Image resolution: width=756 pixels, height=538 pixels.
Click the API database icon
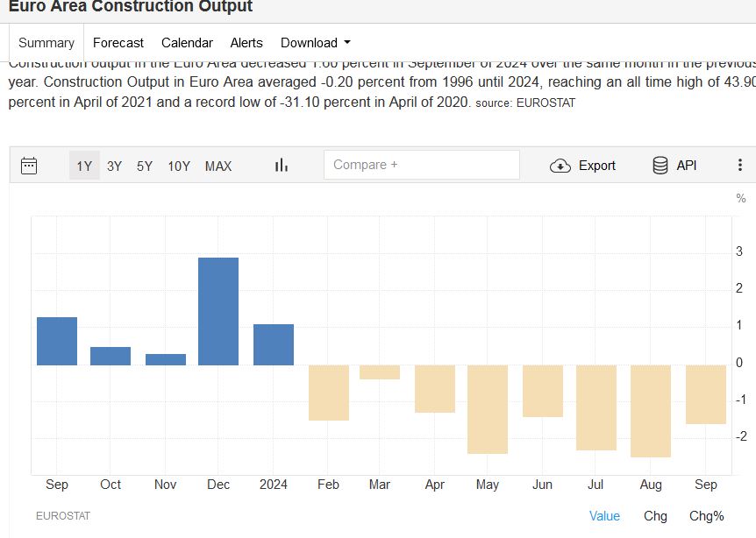tap(660, 166)
